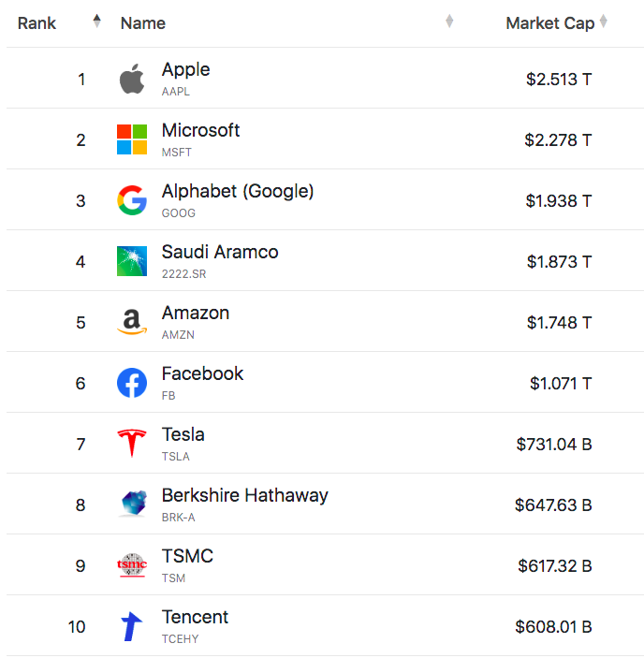Image resolution: width=644 pixels, height=658 pixels.
Task: Click the Tencent logo icon
Action: (x=132, y=626)
